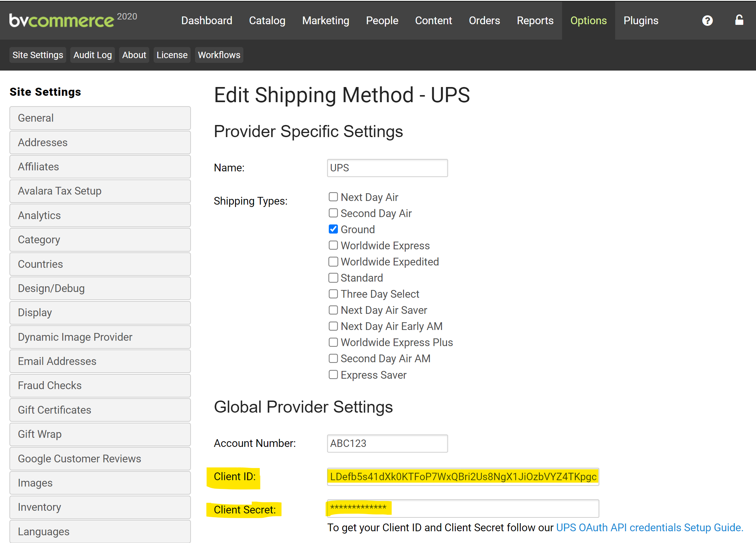This screenshot has width=756, height=543.
Task: Open General site settings
Action: tap(100, 118)
